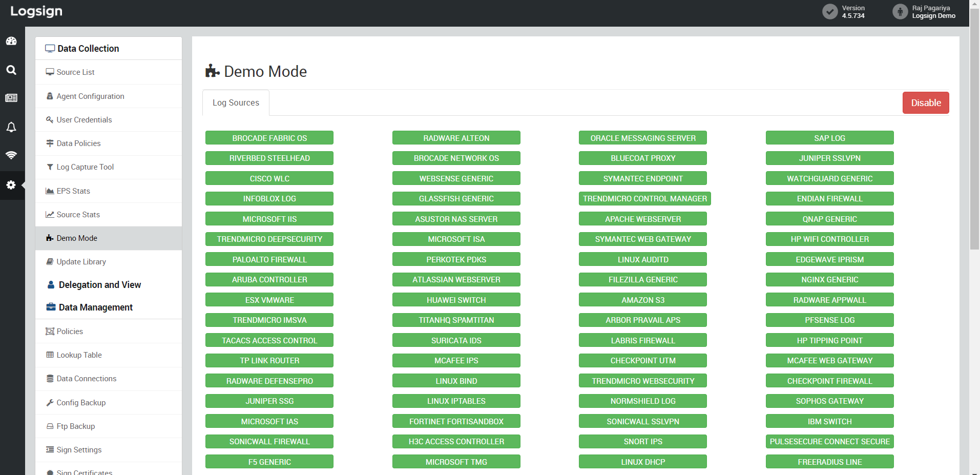Open Agent Configuration menu item
Image resolution: width=980 pixels, height=475 pixels.
(x=109, y=96)
